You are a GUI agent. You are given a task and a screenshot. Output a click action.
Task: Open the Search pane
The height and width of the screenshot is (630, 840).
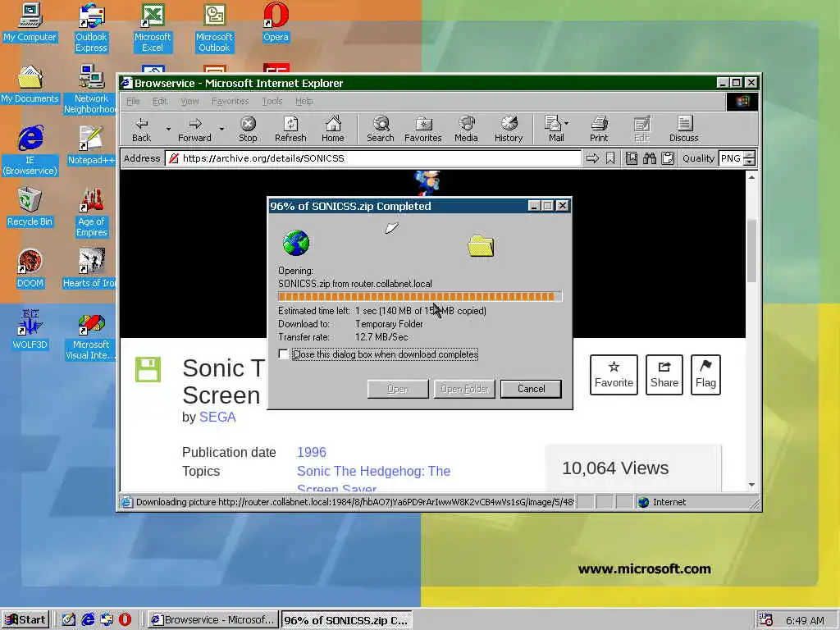click(x=381, y=130)
